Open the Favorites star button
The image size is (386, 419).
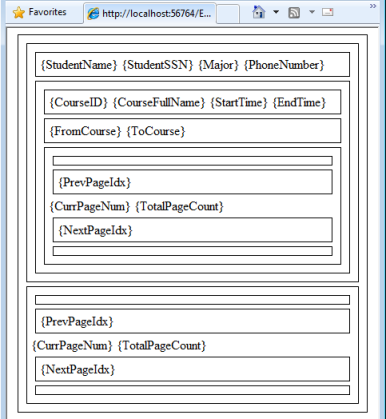(x=40, y=13)
